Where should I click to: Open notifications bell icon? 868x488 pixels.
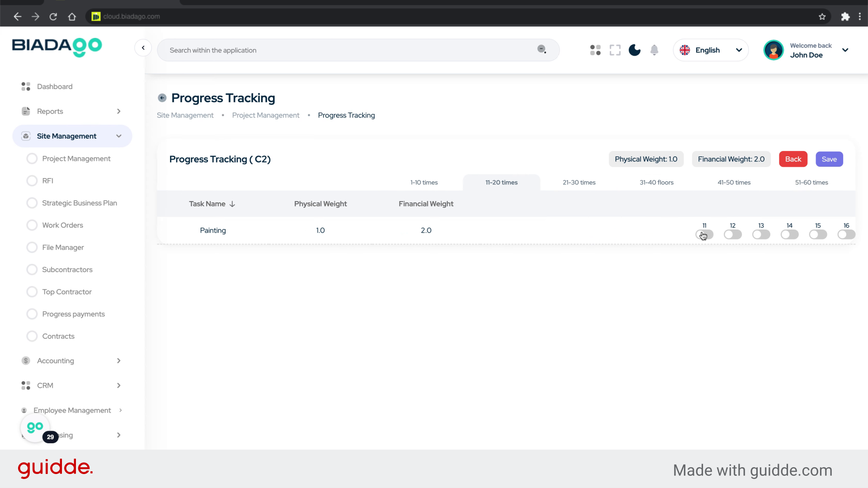click(x=654, y=50)
